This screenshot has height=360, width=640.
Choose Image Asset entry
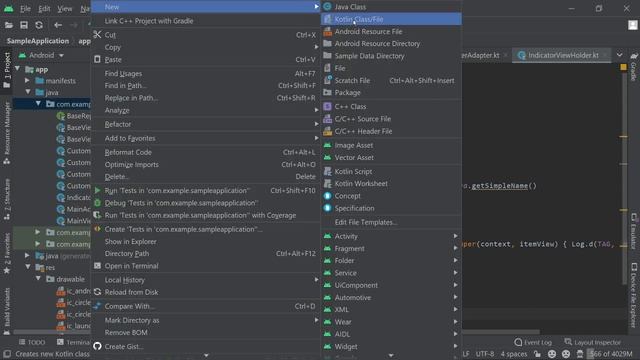[391, 145]
